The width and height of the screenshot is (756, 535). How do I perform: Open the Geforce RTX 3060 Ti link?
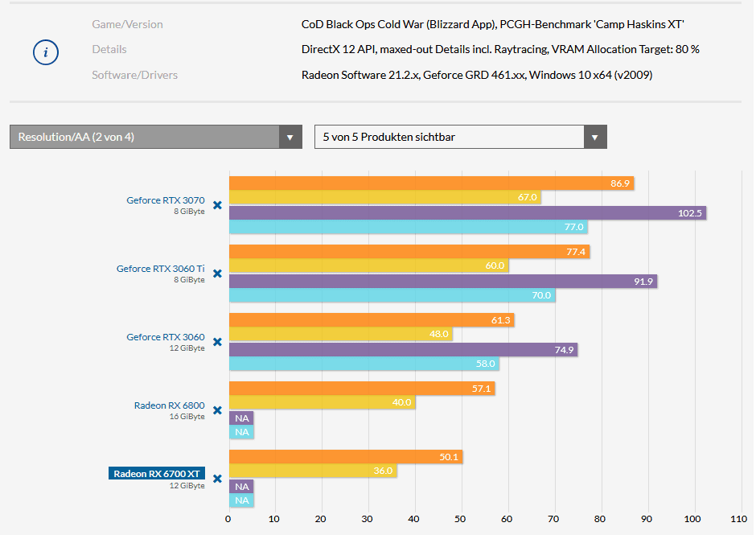(161, 269)
